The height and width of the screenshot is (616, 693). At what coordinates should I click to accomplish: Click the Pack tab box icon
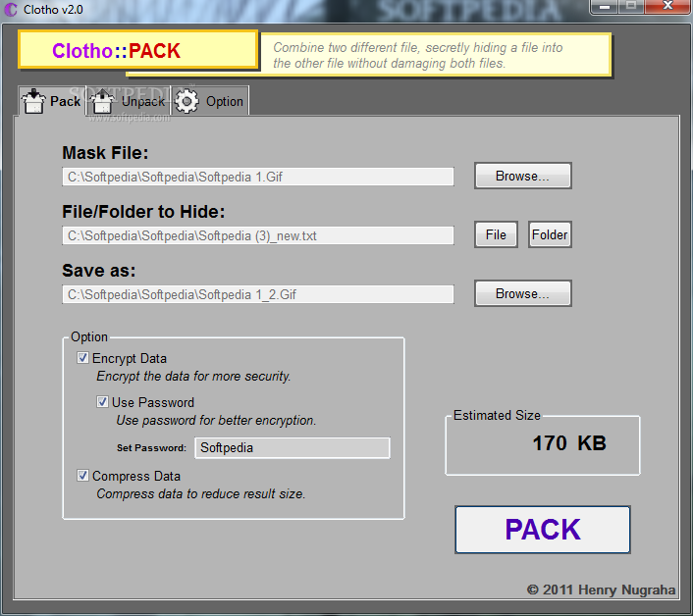(x=33, y=101)
